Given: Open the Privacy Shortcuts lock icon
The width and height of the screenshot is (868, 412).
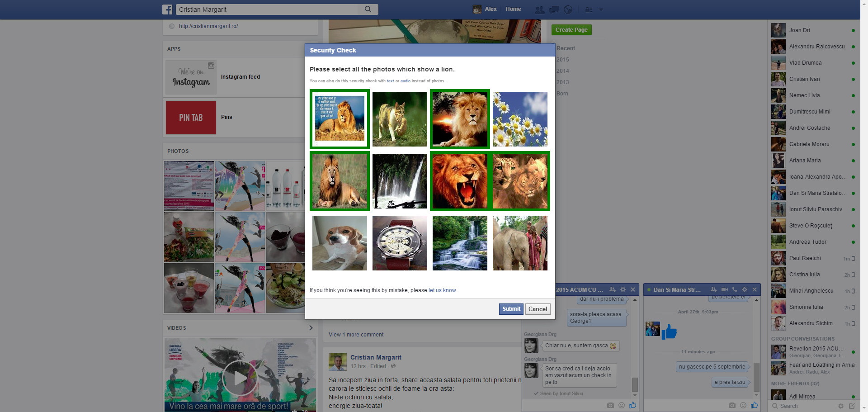Looking at the screenshot, I should (x=589, y=9).
